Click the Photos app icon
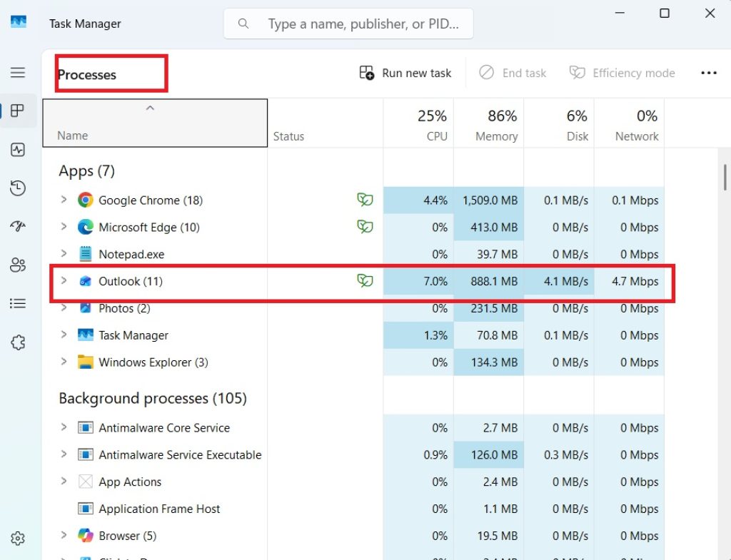 click(86, 307)
